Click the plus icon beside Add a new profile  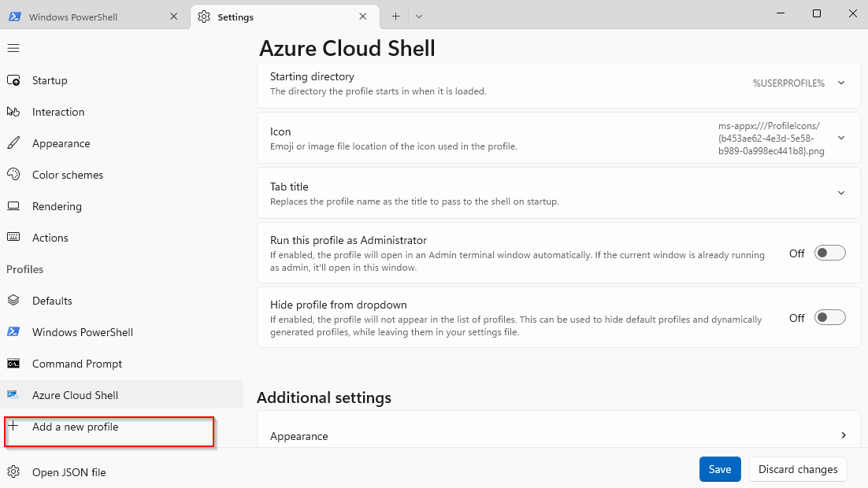[x=13, y=426]
